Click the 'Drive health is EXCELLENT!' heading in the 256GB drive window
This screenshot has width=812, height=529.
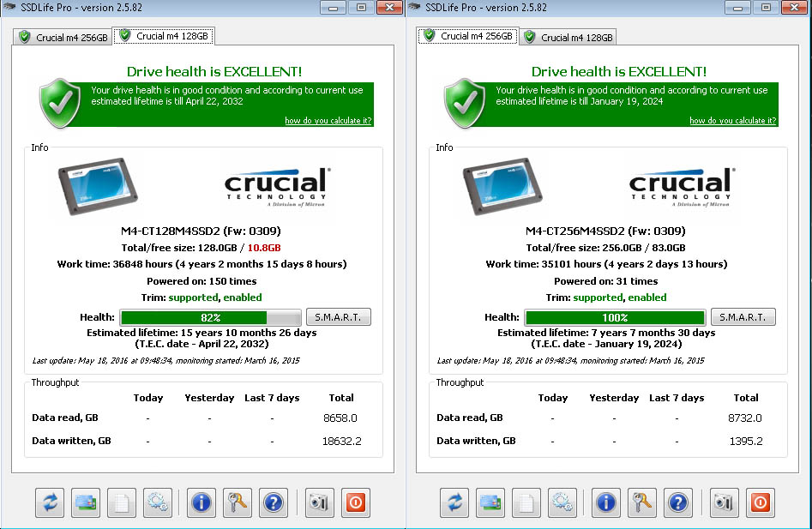[x=619, y=71]
